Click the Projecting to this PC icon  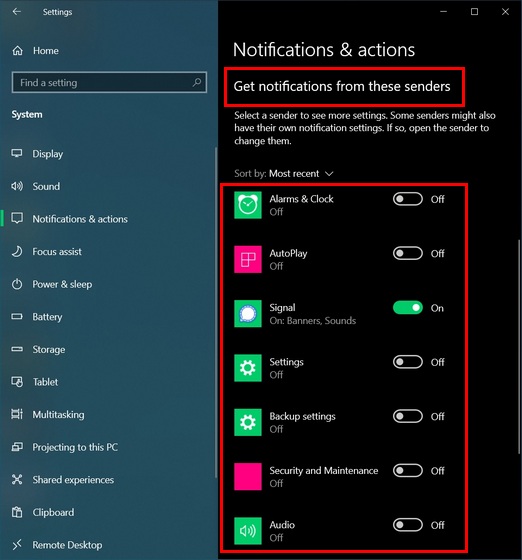point(17,447)
